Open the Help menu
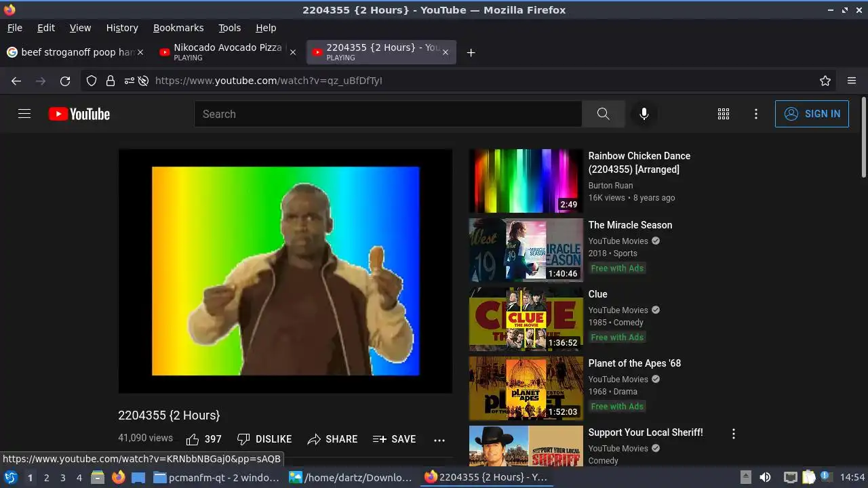 point(266,28)
